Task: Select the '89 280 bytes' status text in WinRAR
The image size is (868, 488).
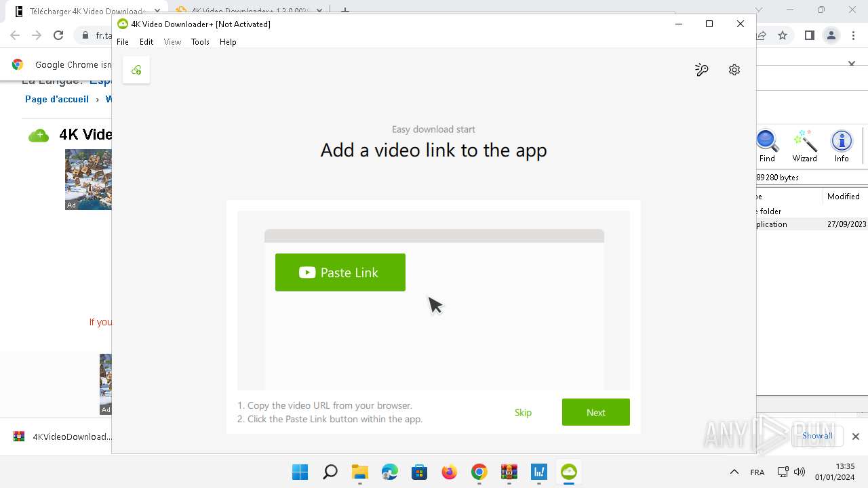Action: pos(777,178)
